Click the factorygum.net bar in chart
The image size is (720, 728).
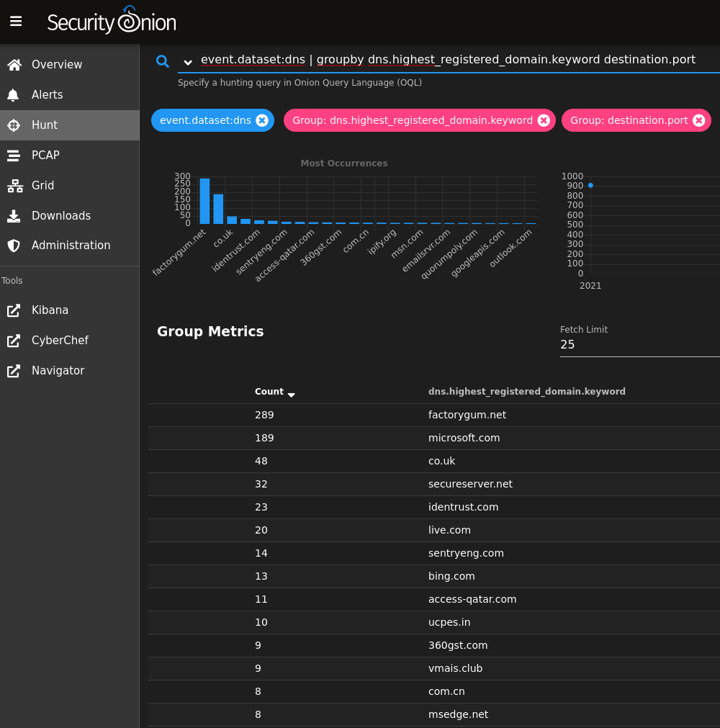[204, 201]
